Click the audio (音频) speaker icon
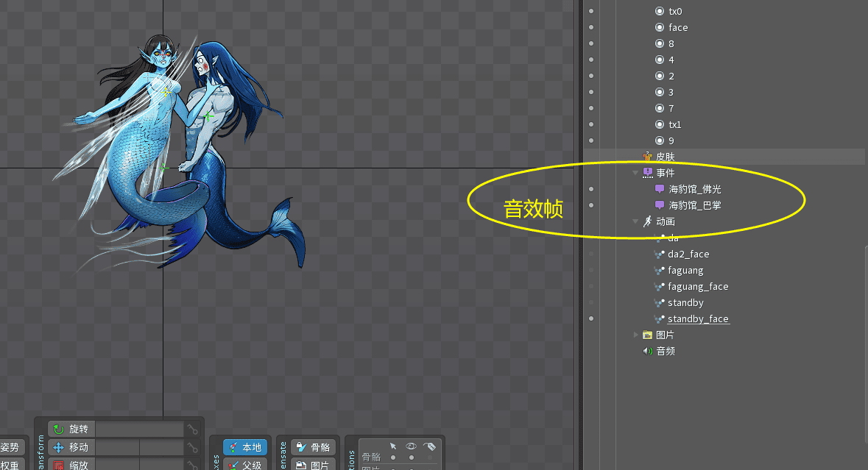 coord(647,351)
